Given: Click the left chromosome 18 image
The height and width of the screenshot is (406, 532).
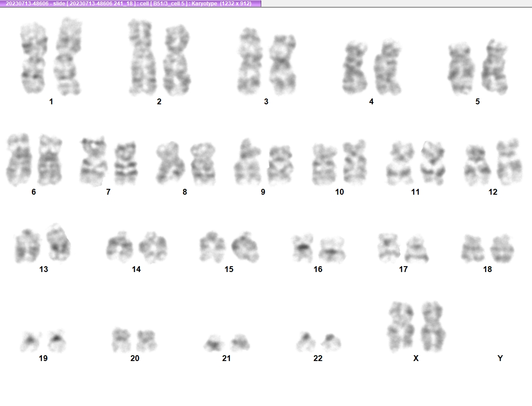Looking at the screenshot, I should pos(473,248).
